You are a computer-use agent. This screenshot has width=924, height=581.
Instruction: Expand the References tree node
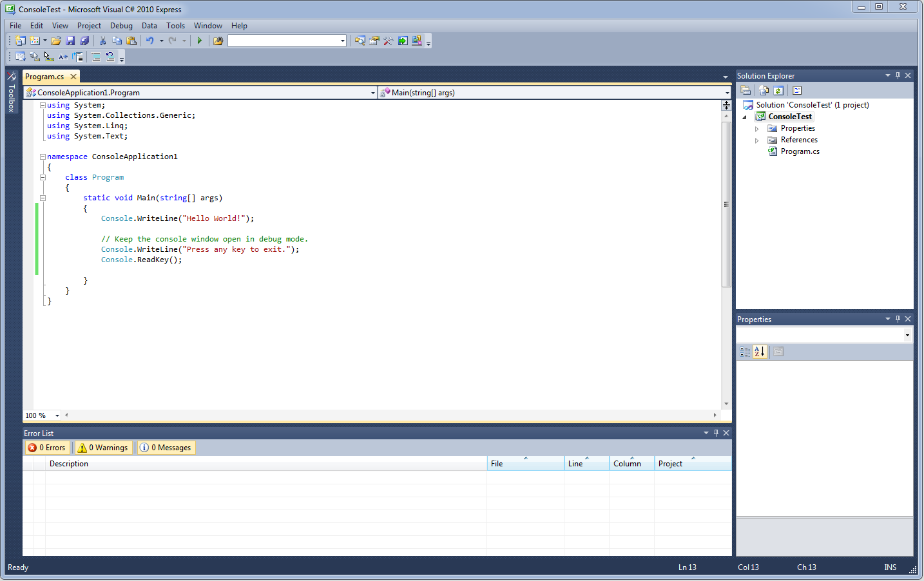tap(757, 140)
